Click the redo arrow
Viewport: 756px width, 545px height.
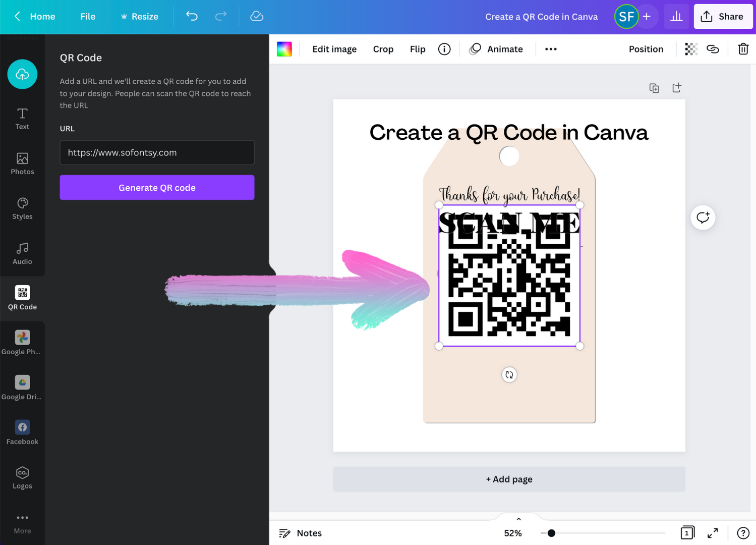(x=221, y=16)
